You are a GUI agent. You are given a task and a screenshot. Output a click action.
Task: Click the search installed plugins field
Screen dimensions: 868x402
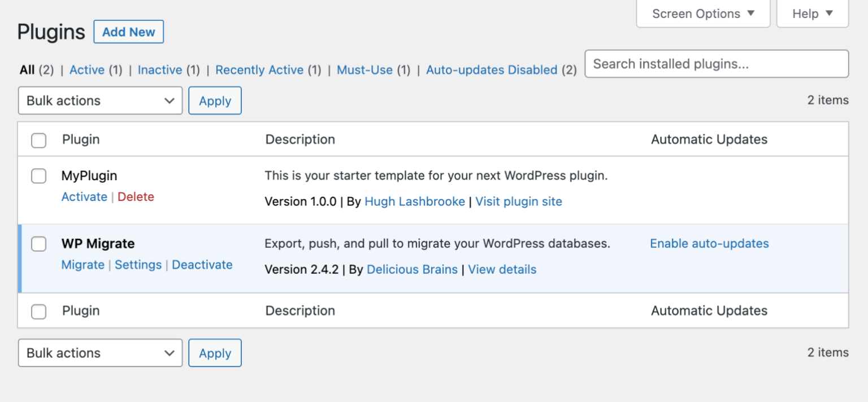pyautogui.click(x=716, y=64)
